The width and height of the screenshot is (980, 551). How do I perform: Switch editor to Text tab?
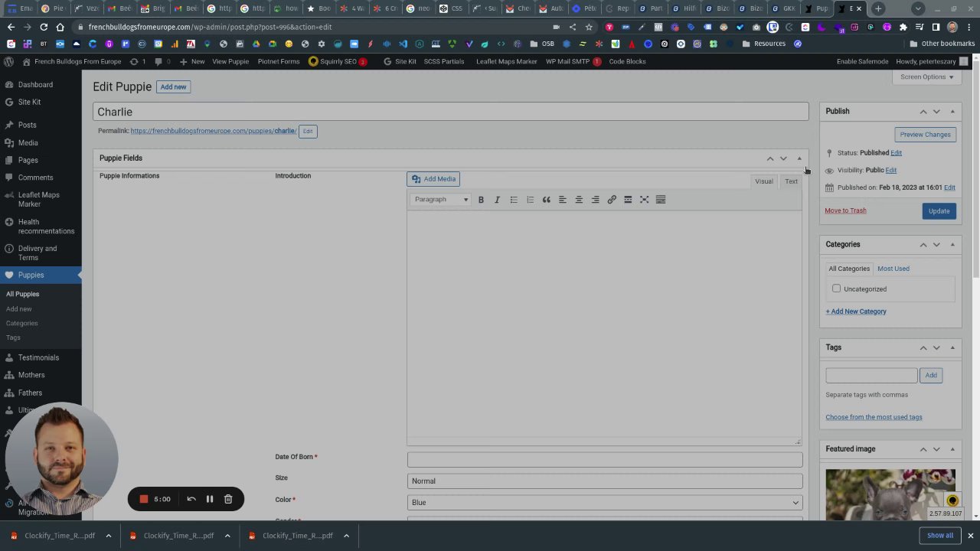791,181
